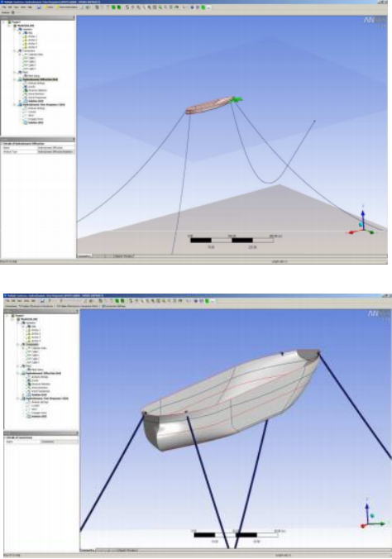The width and height of the screenshot is (392, 559).
Task: Collapse the Project node in the top window tree
Action: click(x=3, y=22)
